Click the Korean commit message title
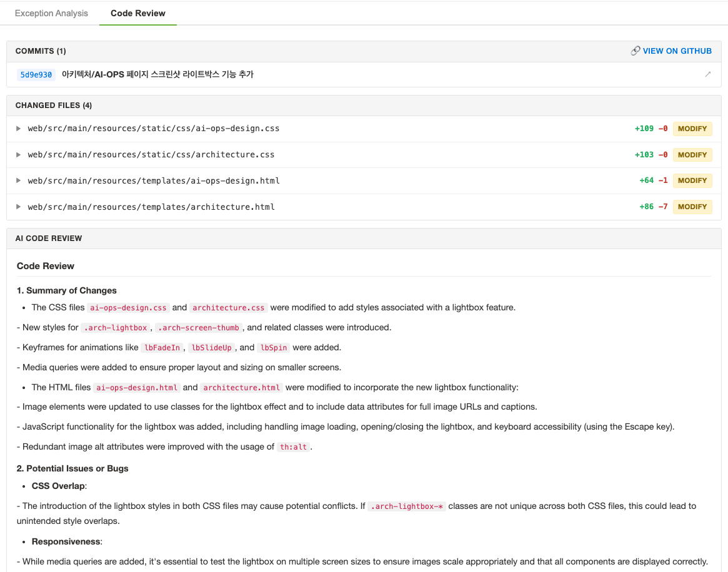Viewport: 728px width, 572px height. [x=157, y=74]
